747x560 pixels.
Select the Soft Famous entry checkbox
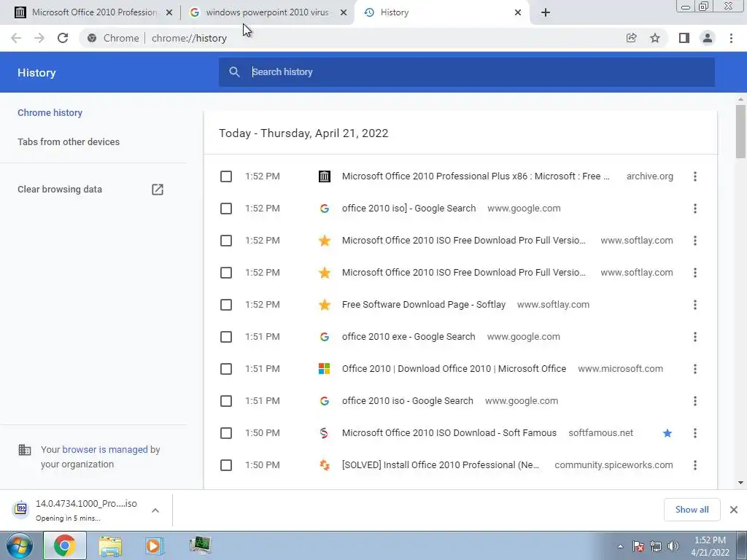pyautogui.click(x=226, y=433)
